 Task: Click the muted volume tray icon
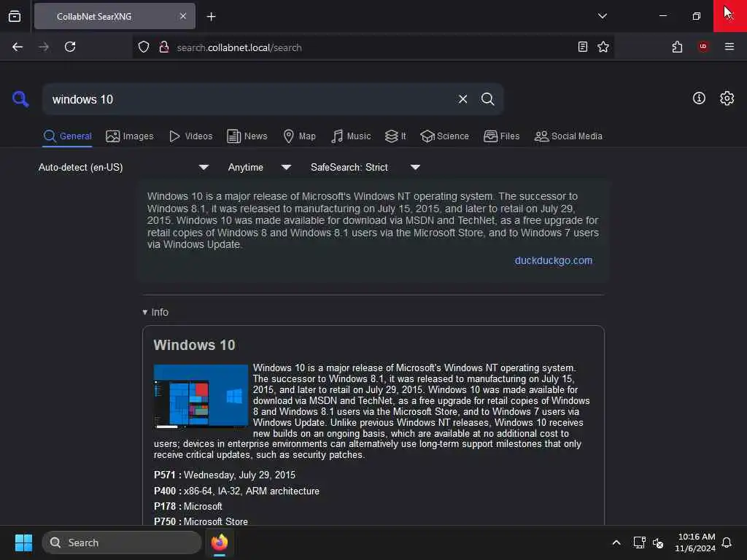658,542
